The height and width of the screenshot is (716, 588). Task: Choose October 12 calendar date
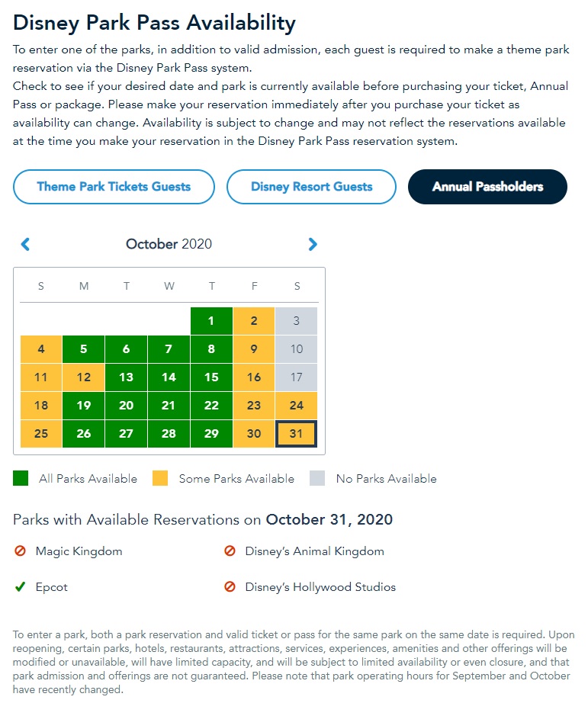tap(84, 377)
